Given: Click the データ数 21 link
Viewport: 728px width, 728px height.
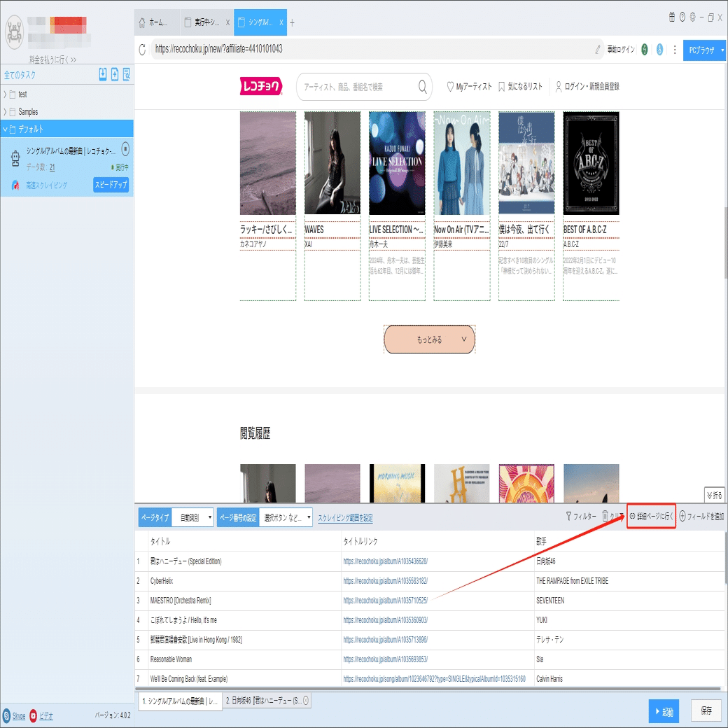Looking at the screenshot, I should click(52, 167).
